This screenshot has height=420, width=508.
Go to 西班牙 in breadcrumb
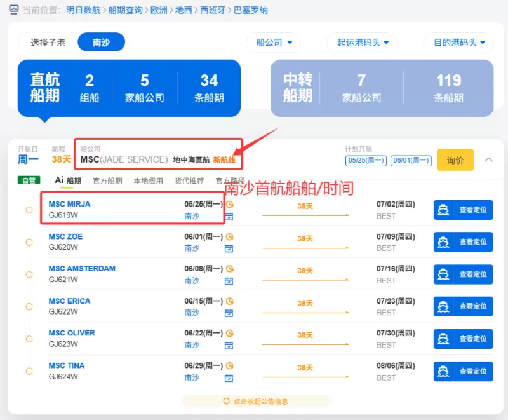coord(213,10)
